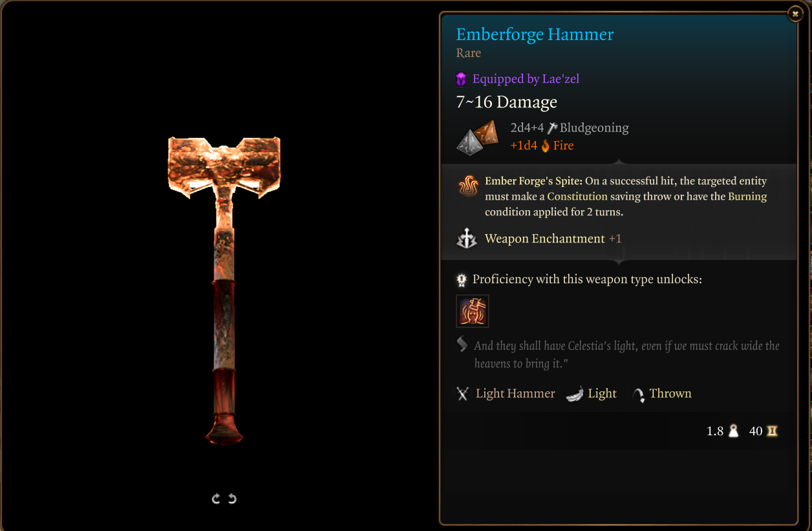Click the Emberforge Hammer 3D model preview
The width and height of the screenshot is (812, 531).
(224, 290)
